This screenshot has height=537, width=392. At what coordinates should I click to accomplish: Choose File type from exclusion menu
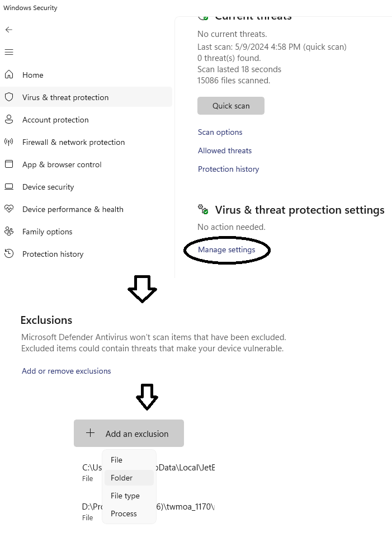pos(125,496)
